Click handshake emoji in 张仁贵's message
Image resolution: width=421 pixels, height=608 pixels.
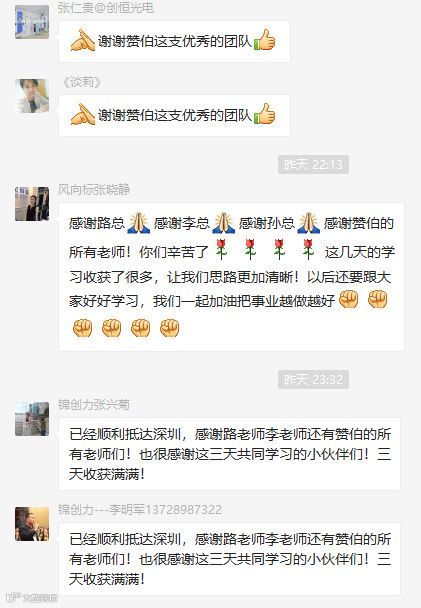(x=83, y=40)
